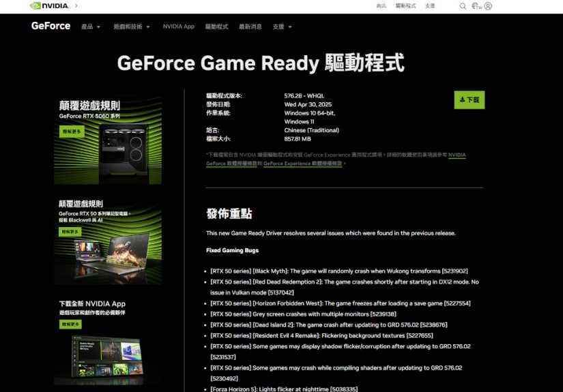Click the Forza Horizon 5 bug entry

click(284, 389)
